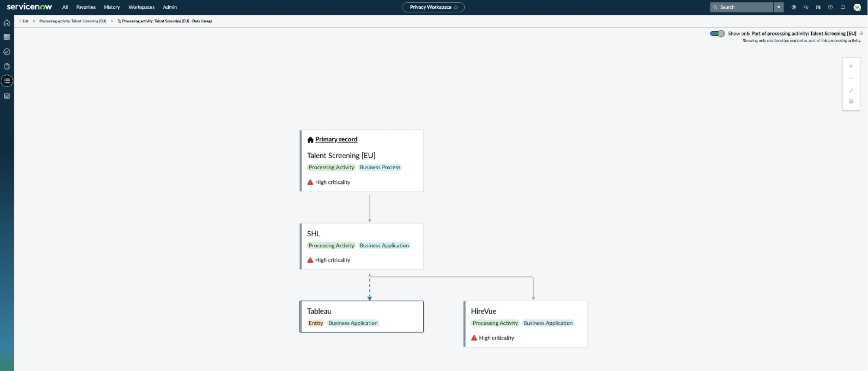Open the notifications bell
The image size is (868, 371).
842,7
